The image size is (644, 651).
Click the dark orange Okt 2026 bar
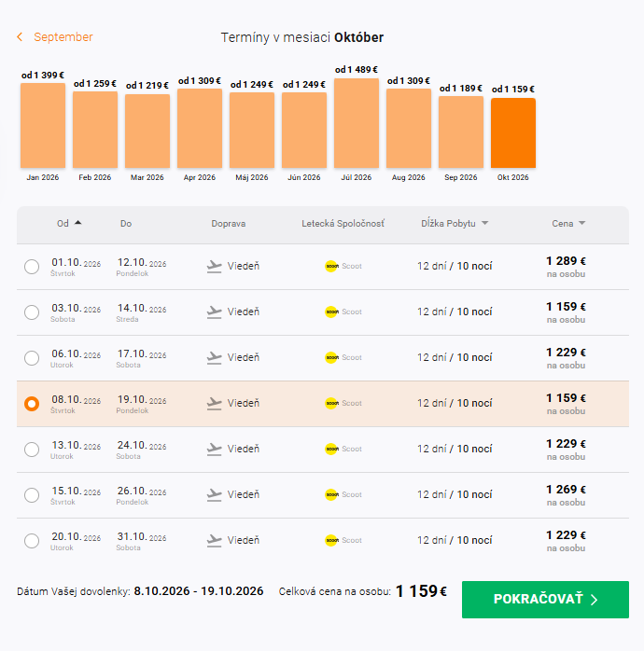pyautogui.click(x=513, y=132)
